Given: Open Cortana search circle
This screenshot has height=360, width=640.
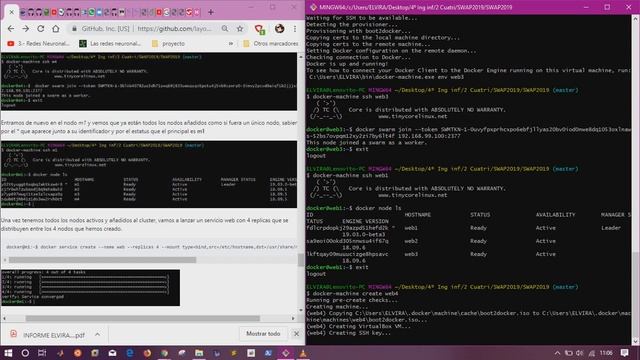Looking at the screenshot, I should (25, 353).
